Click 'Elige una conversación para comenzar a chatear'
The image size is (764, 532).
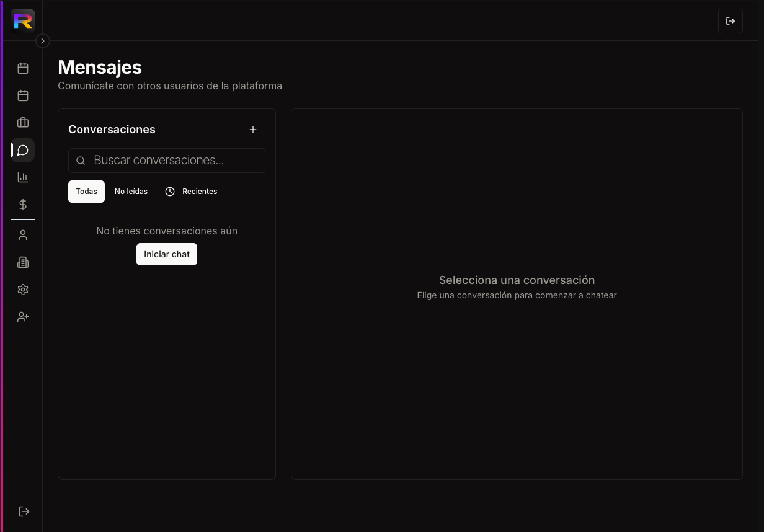[x=517, y=295]
